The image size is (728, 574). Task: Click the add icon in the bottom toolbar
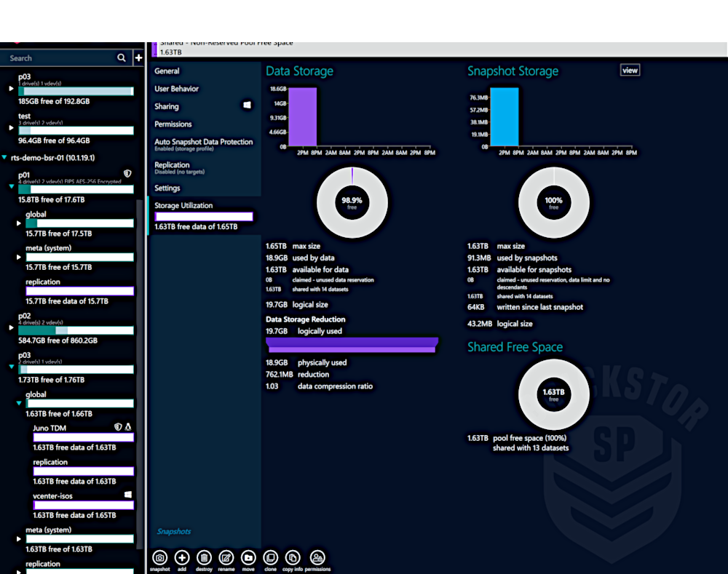181,557
